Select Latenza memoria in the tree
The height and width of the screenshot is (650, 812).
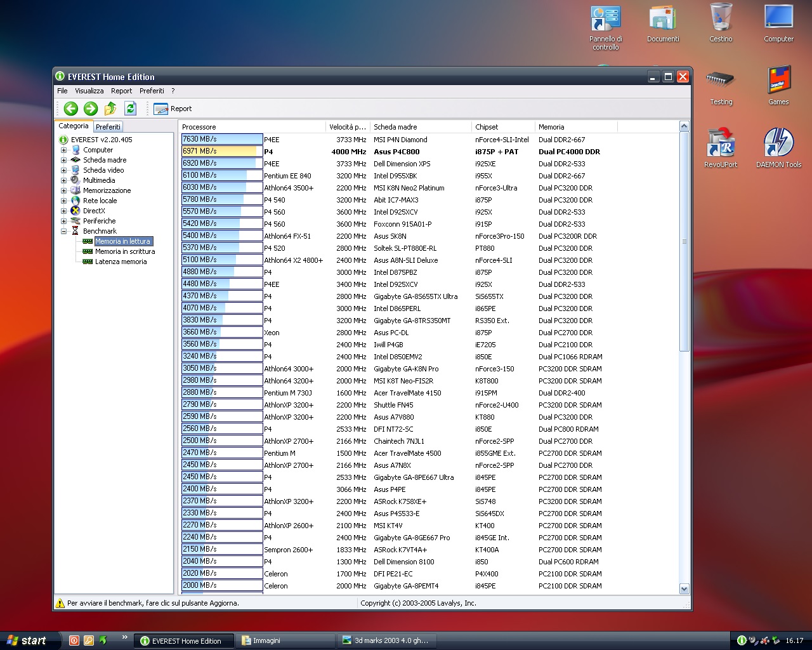click(121, 262)
